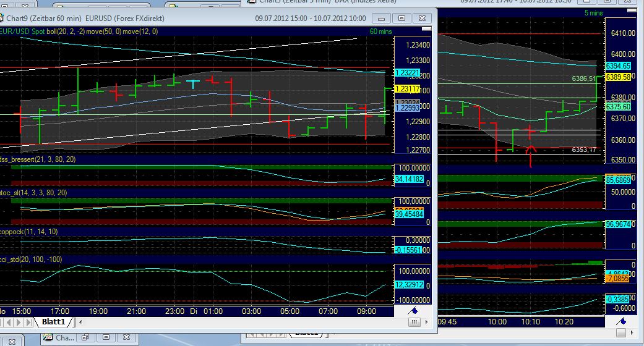Grab the Chart9 horizontal scrollbar thumb
The image size is (644, 346).
[414, 322]
